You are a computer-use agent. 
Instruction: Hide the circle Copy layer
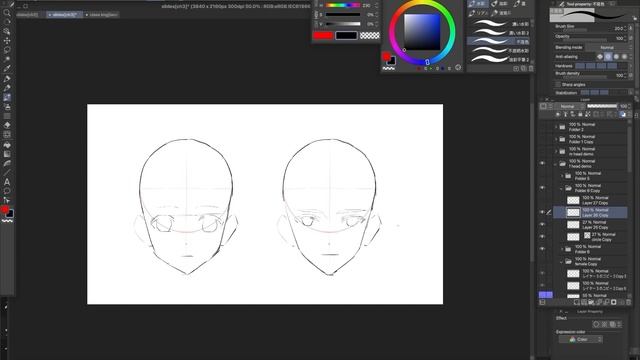(542, 237)
